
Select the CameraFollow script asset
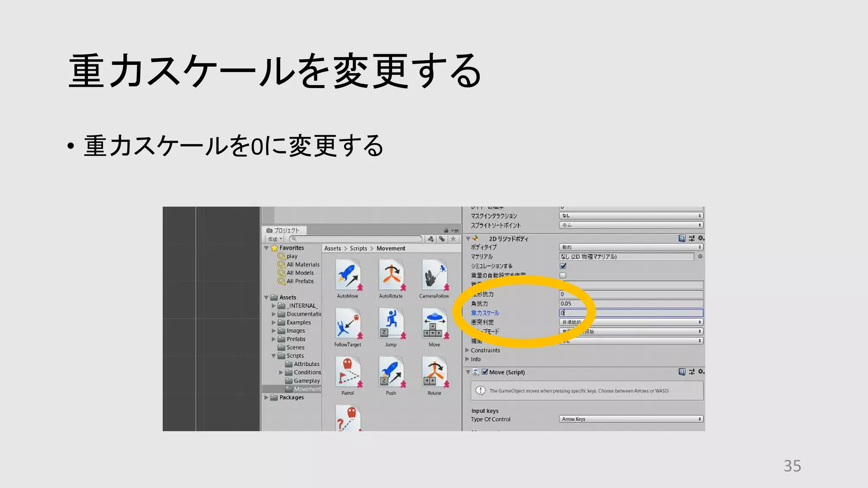click(434, 278)
